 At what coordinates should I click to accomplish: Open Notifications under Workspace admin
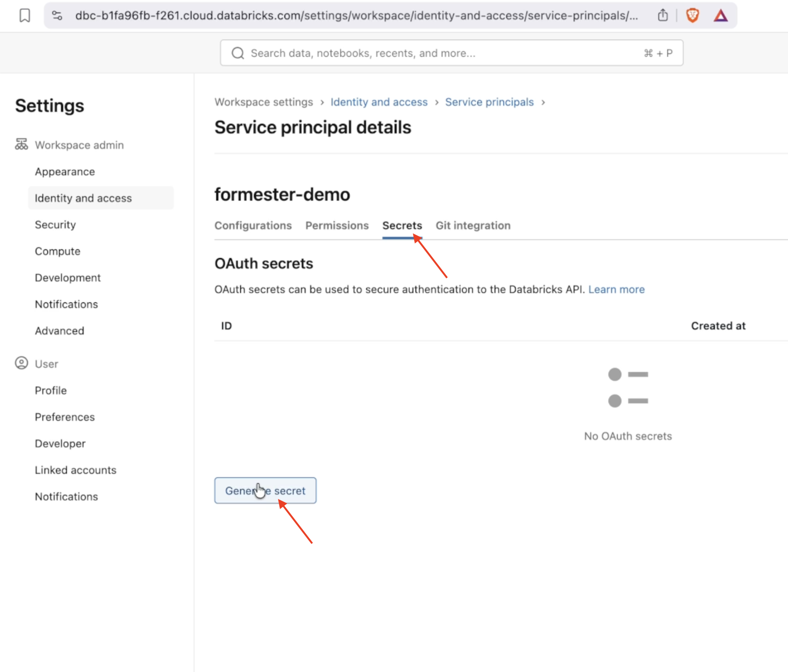[66, 304]
